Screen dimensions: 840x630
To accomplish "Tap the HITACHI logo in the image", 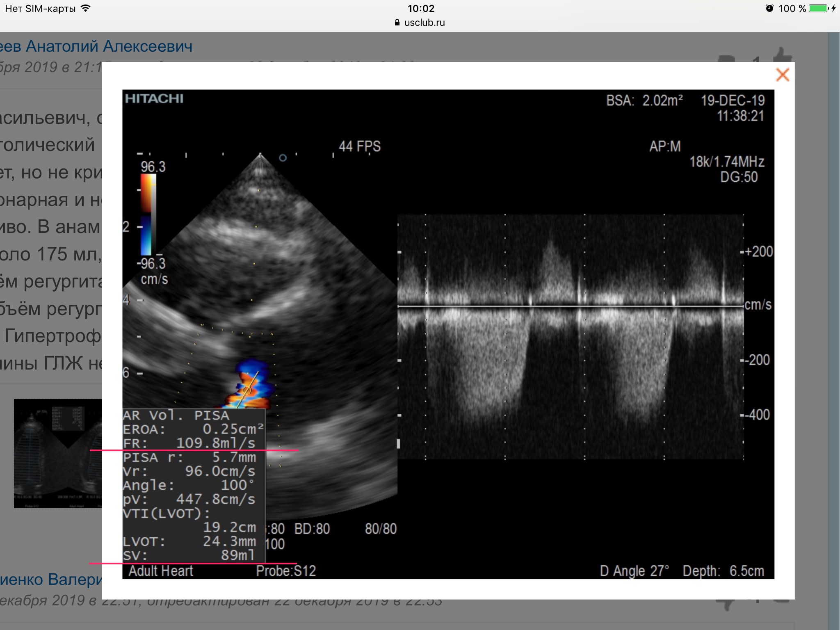I will tap(154, 98).
